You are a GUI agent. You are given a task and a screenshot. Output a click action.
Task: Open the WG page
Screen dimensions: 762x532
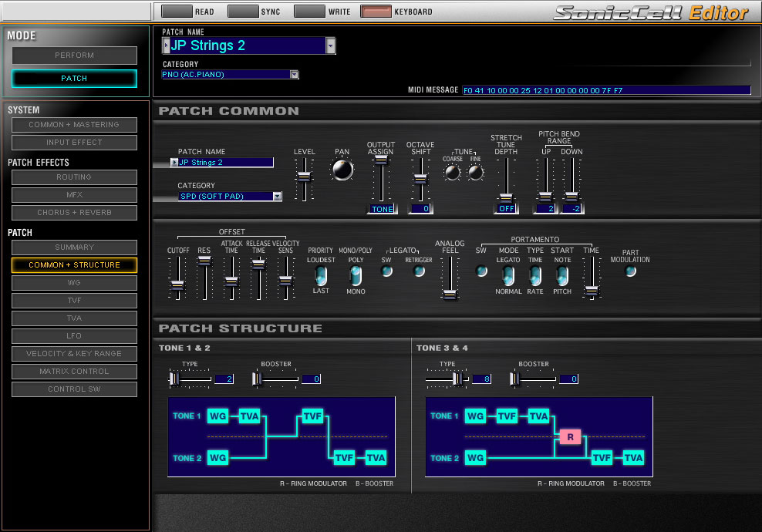[x=74, y=283]
